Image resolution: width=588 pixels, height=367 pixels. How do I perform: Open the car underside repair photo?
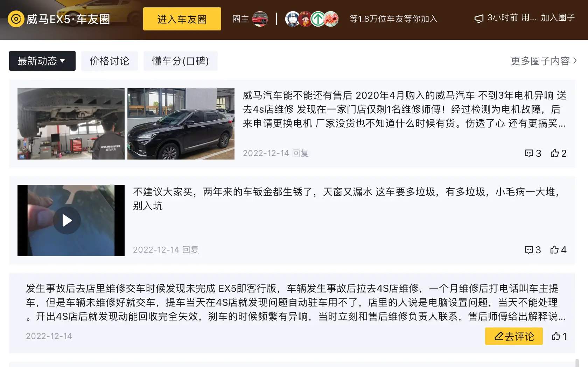[x=71, y=124]
